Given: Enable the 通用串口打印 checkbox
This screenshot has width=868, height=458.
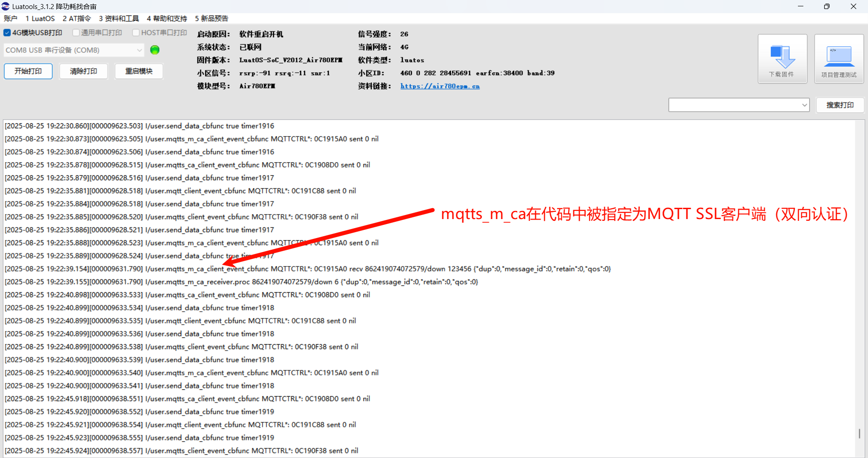Looking at the screenshot, I should tap(76, 33).
